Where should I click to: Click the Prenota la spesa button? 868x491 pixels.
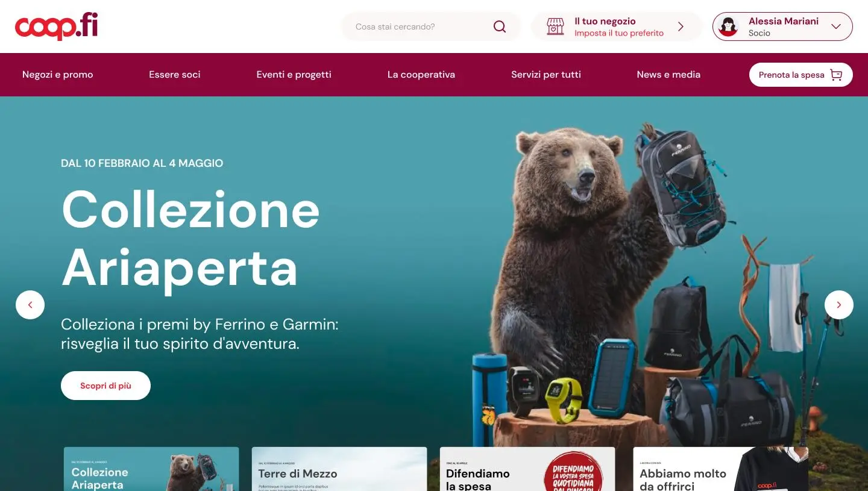tap(801, 75)
